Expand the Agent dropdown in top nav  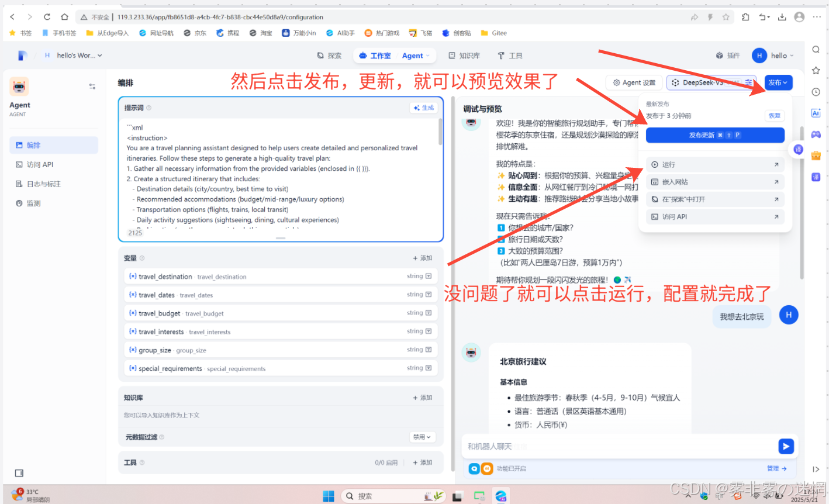tap(416, 56)
